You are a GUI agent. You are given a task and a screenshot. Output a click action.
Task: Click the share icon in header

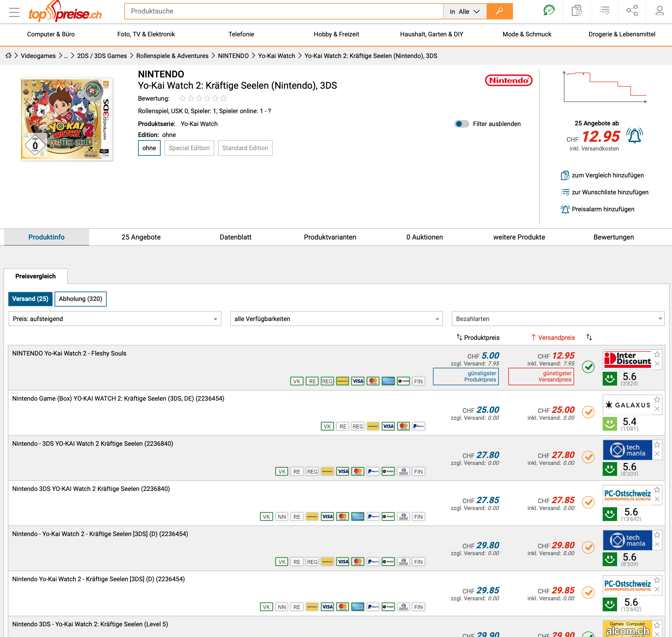[x=632, y=11]
